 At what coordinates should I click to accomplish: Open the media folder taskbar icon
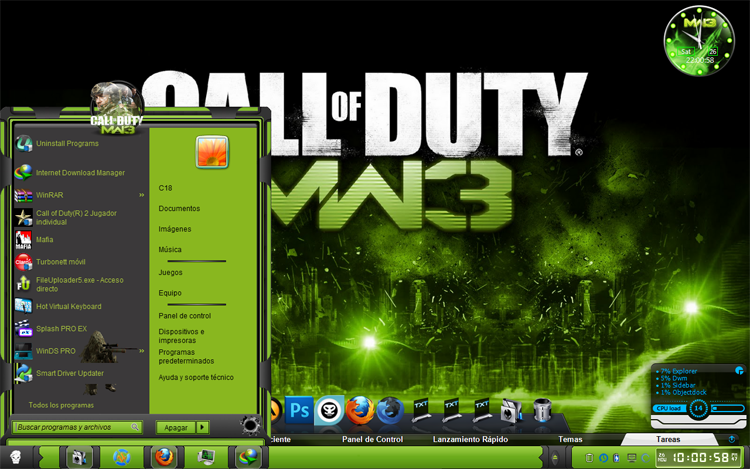pyautogui.click(x=79, y=457)
